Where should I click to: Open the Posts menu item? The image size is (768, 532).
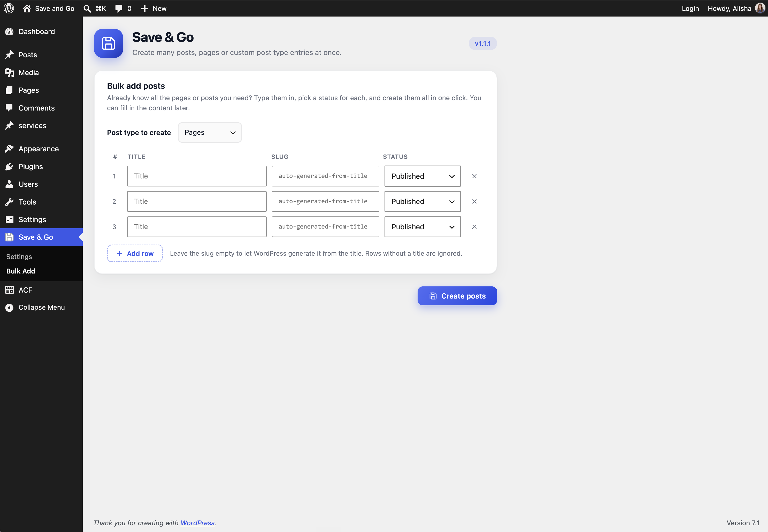click(41, 55)
